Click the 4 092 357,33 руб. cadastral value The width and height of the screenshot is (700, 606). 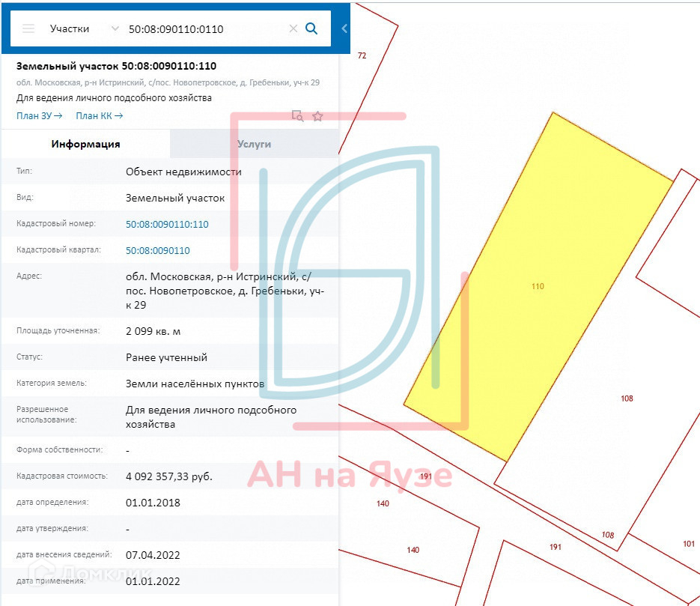point(168,476)
